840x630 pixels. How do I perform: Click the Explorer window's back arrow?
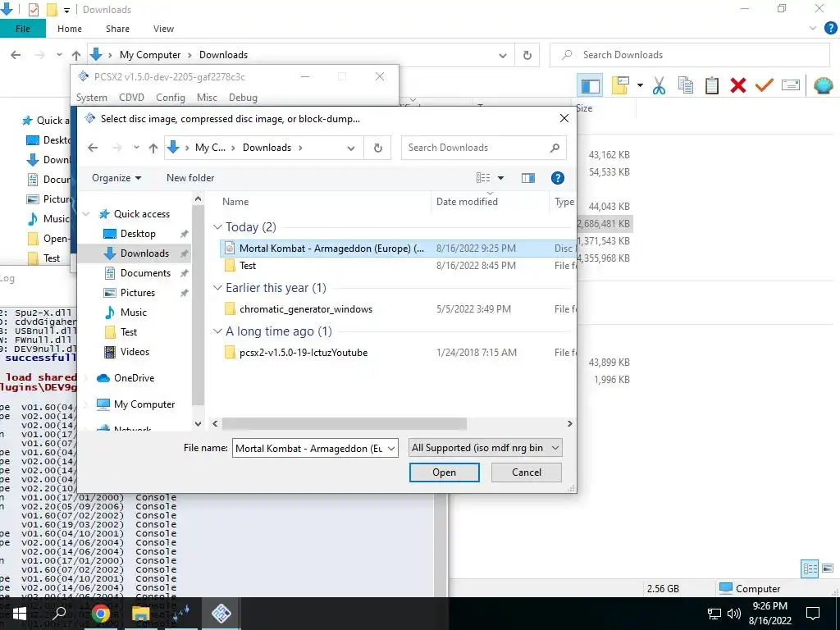(x=16, y=55)
